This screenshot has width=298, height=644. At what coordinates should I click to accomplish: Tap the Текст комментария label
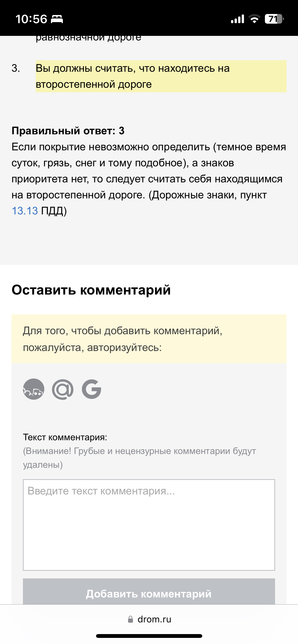65,437
